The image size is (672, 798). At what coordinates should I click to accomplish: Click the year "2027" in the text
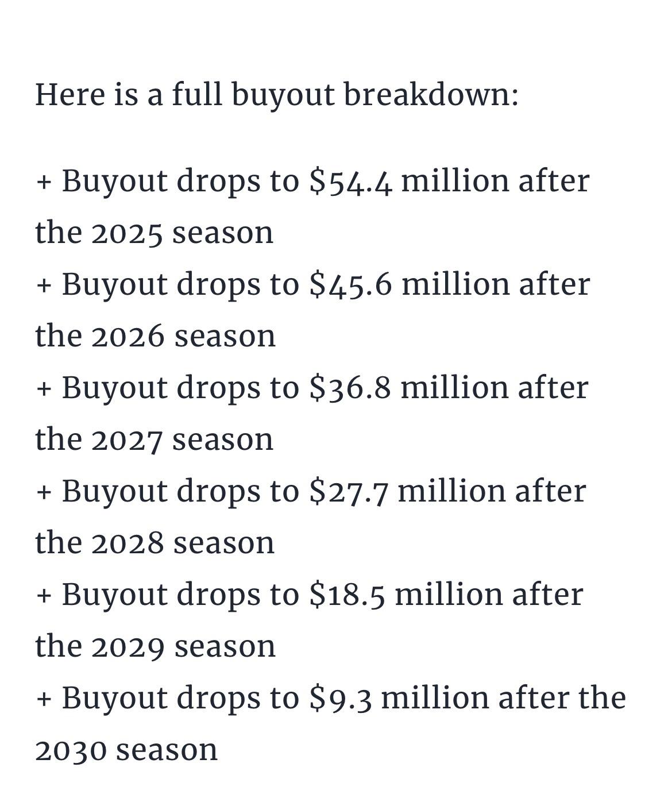coord(127,440)
